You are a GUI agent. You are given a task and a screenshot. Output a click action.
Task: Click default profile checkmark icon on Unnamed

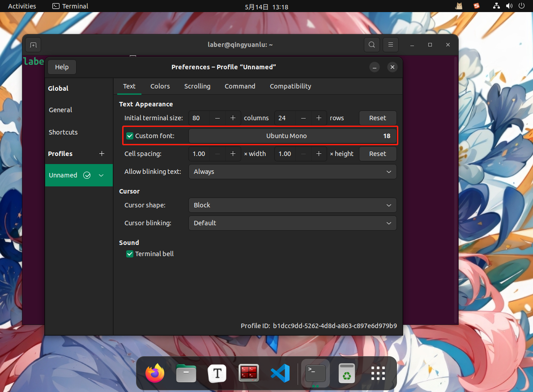pyautogui.click(x=87, y=175)
